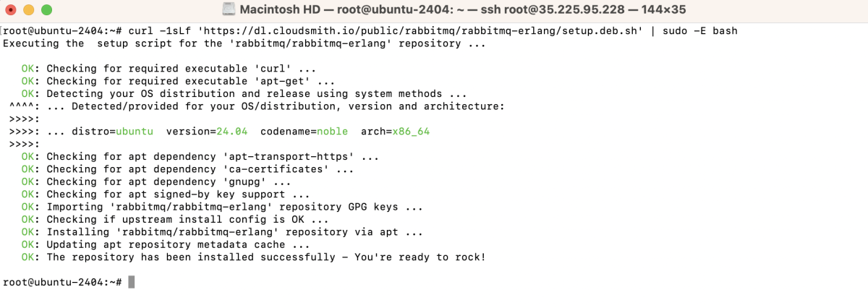Click the red close window button
Screen dimensions: 868x308
point(13,11)
